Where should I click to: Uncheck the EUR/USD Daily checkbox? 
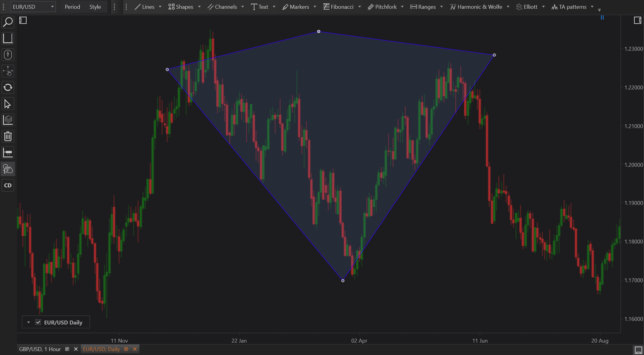coord(38,322)
